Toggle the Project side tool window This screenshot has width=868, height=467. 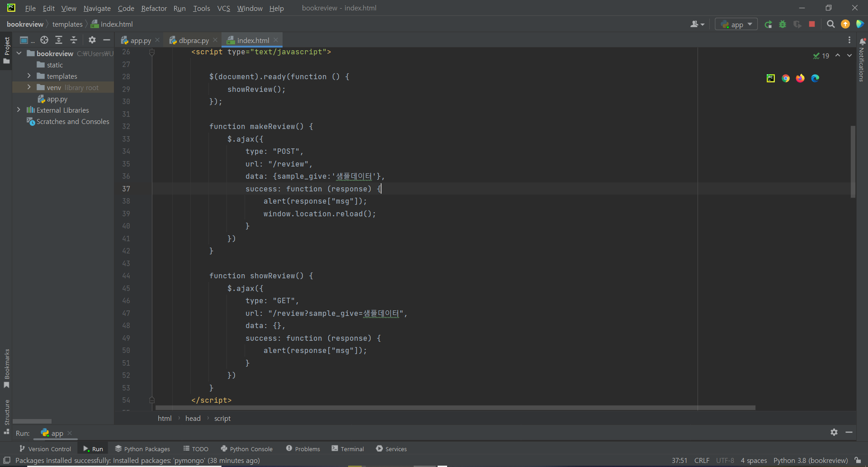tap(6, 50)
